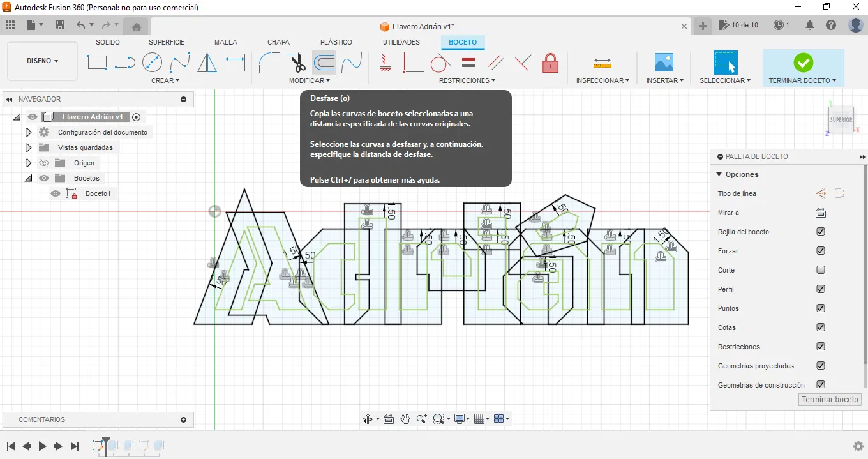The height and width of the screenshot is (459, 868).
Task: Open the DISEÑO workspace dropdown
Action: (x=42, y=61)
